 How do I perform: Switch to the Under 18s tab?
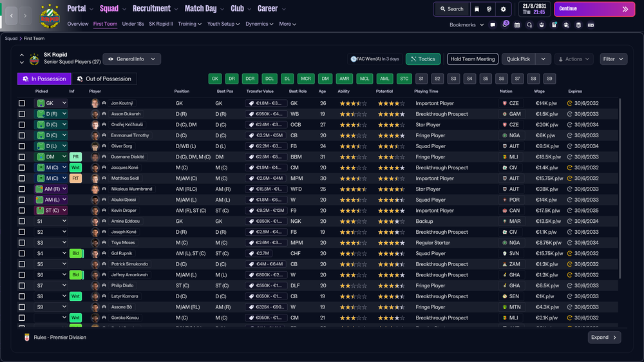(133, 24)
